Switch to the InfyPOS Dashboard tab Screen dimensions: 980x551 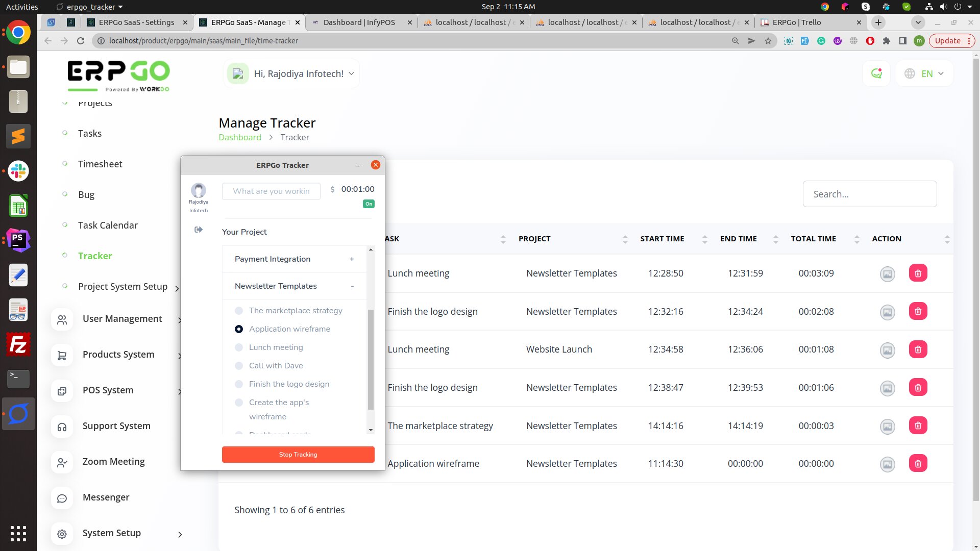(x=359, y=22)
